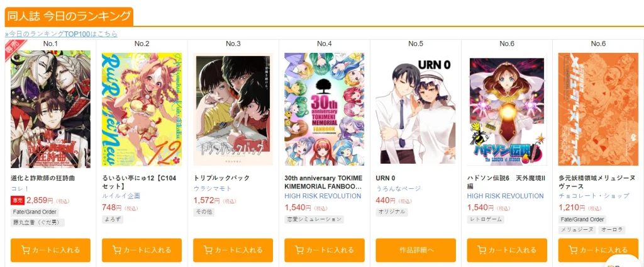
Task: Open today's ranking TOP100 link
Action: (61, 34)
